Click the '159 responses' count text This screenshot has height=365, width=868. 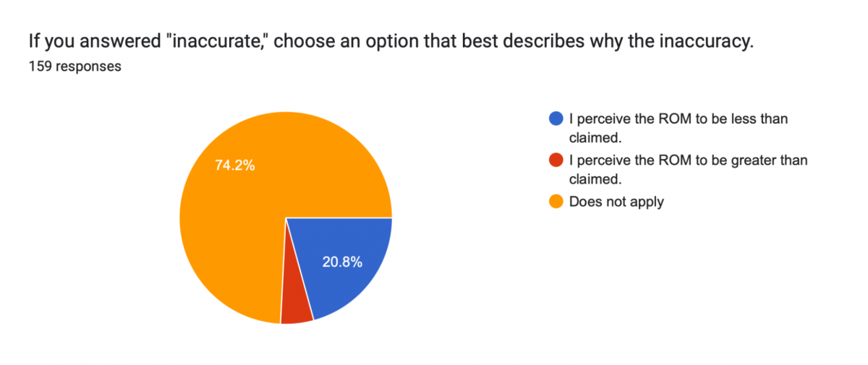[x=75, y=66]
